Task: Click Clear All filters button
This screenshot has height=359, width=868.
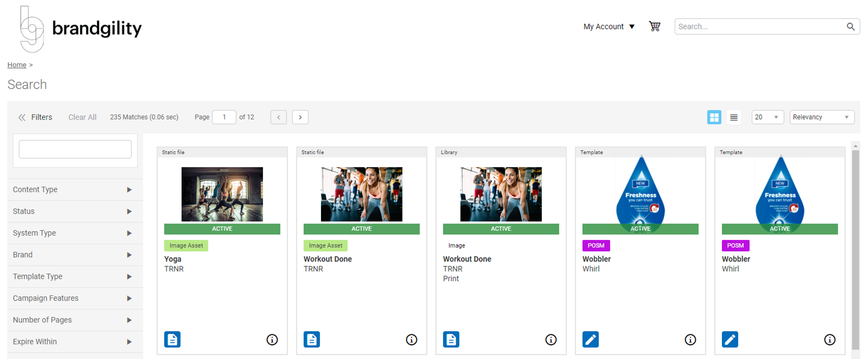Action: pyautogui.click(x=82, y=117)
